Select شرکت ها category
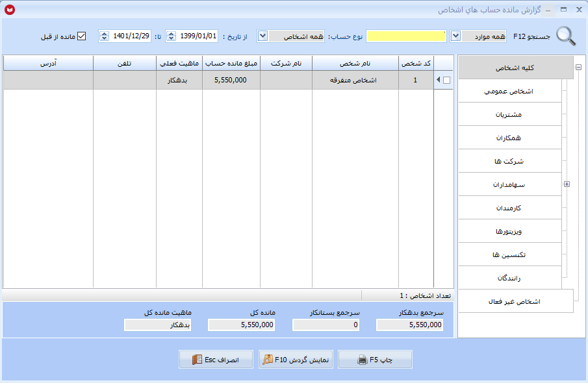The height and width of the screenshot is (383, 588). pyautogui.click(x=509, y=161)
